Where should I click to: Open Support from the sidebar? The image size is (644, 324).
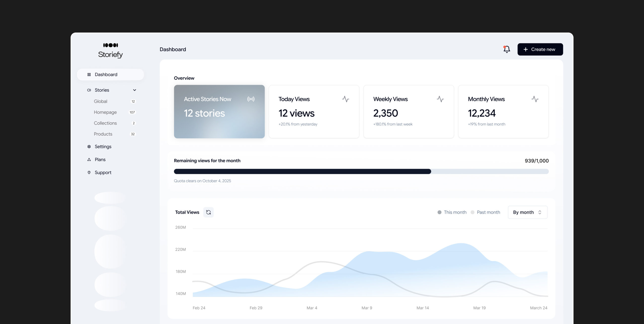(103, 173)
